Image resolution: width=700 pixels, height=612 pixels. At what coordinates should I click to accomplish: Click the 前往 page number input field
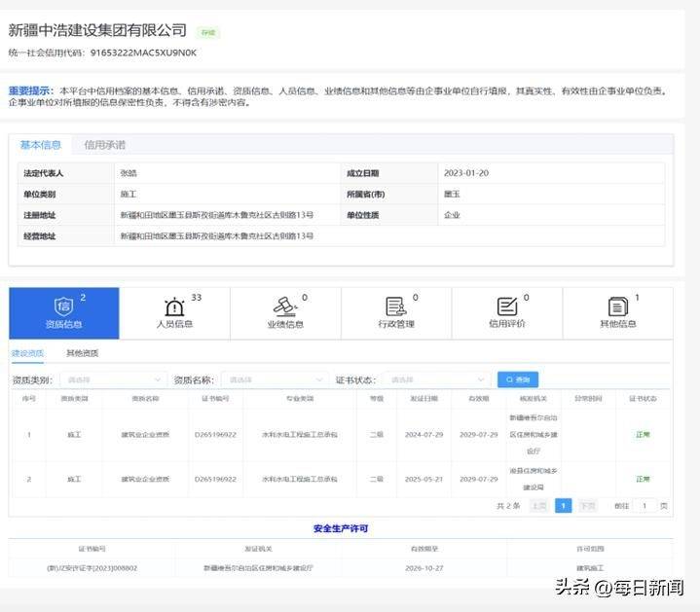[x=645, y=506]
